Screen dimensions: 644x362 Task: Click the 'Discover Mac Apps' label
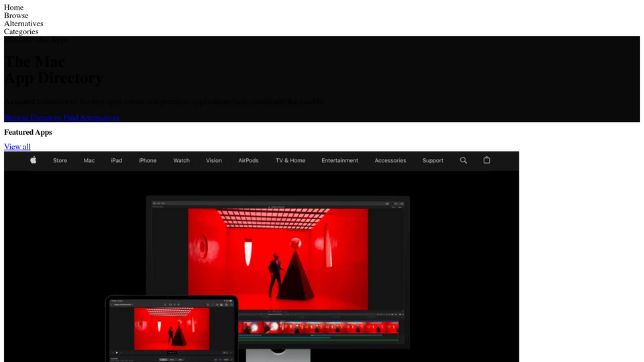[x=36, y=40]
